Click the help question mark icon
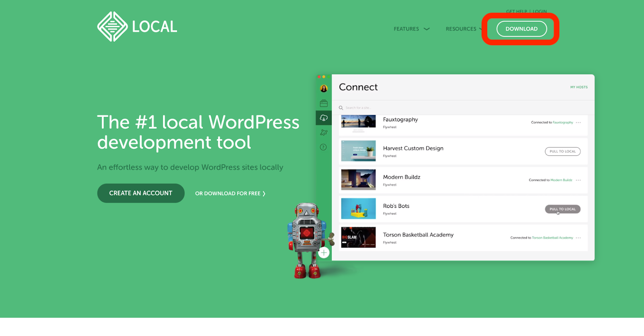 coord(323,147)
